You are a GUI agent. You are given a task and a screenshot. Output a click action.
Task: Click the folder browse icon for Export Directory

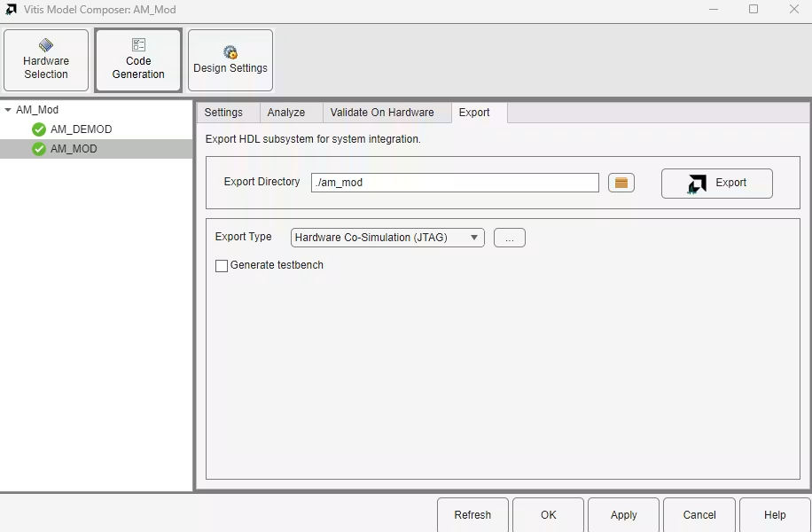click(621, 183)
